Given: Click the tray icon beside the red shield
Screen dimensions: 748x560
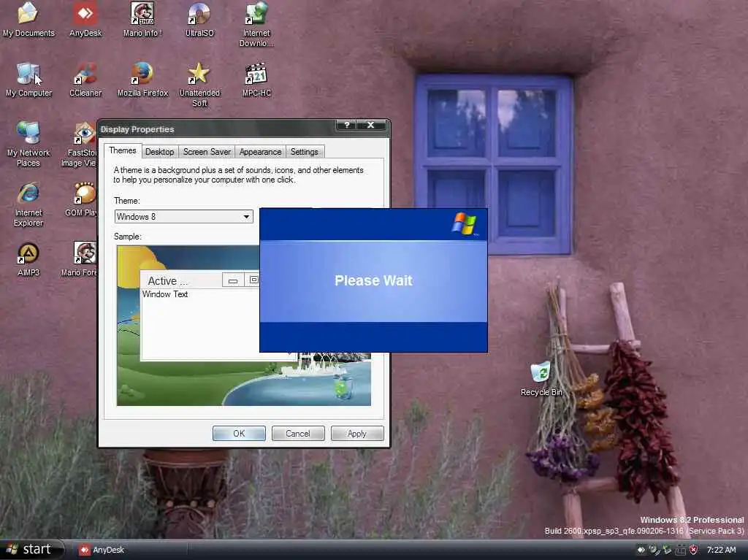Looking at the screenshot, I should (681, 550).
